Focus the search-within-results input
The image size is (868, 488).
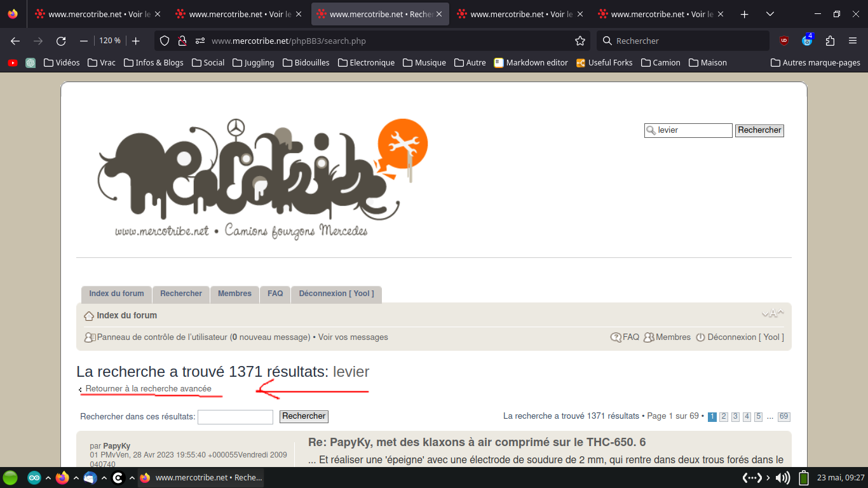(x=235, y=417)
